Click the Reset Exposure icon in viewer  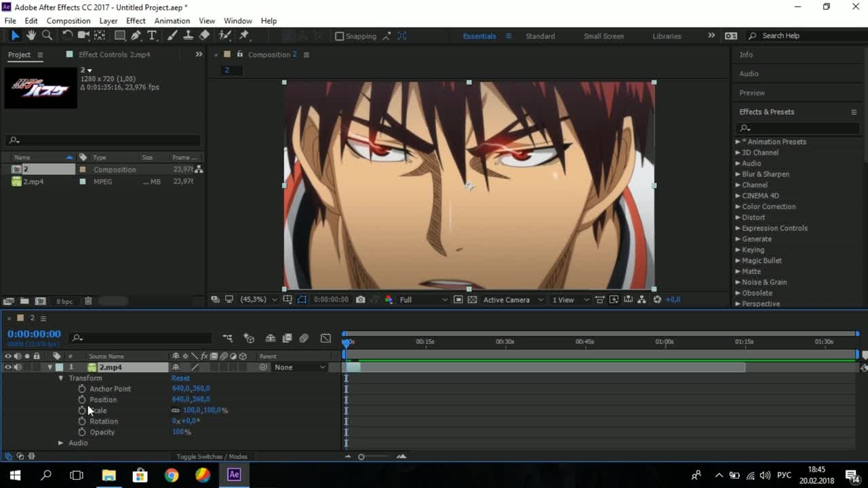(657, 300)
